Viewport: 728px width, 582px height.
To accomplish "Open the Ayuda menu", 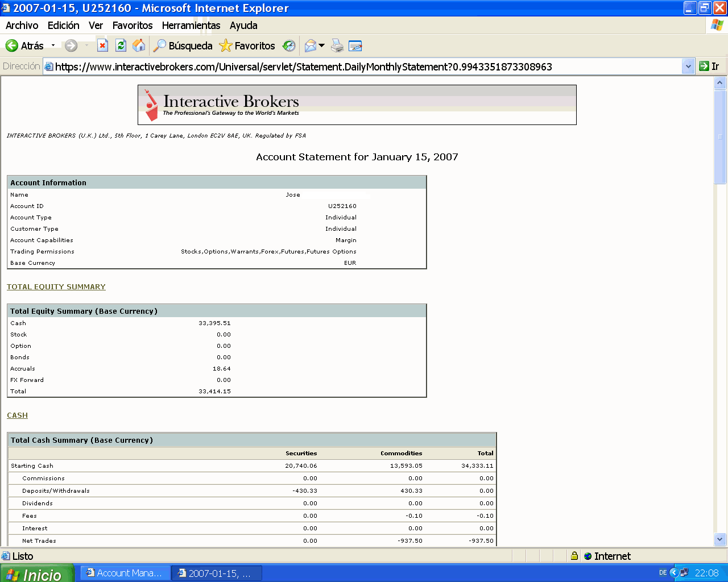I will pos(243,26).
